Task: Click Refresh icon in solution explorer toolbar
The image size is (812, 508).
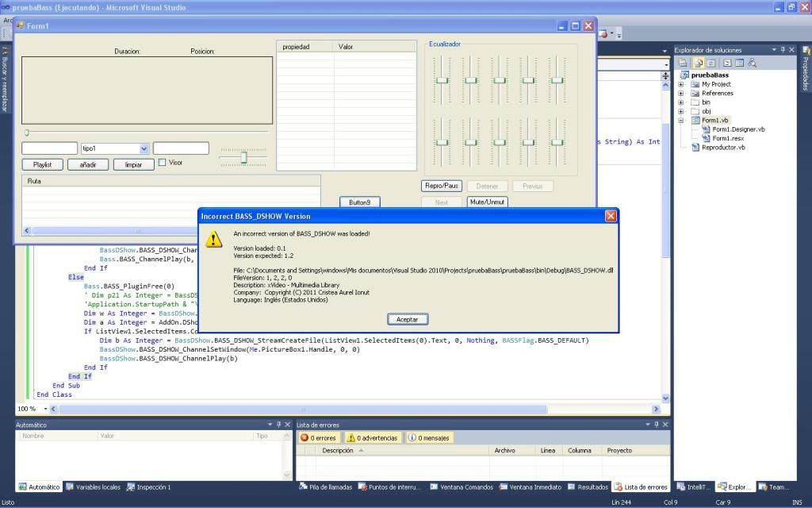Action: point(711,63)
